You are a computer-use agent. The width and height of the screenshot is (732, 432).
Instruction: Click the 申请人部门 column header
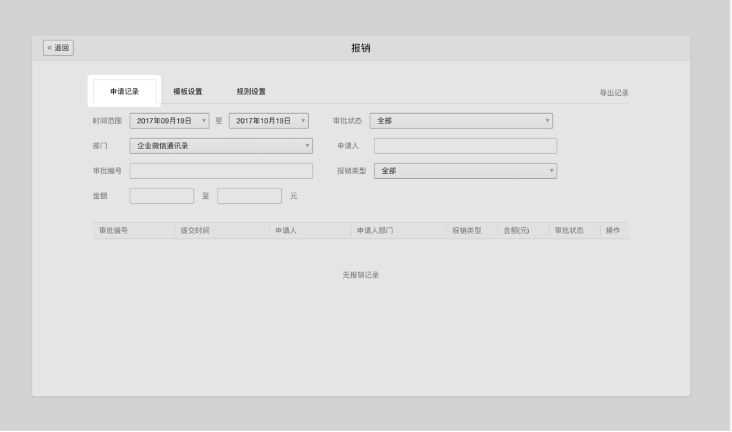(375, 231)
